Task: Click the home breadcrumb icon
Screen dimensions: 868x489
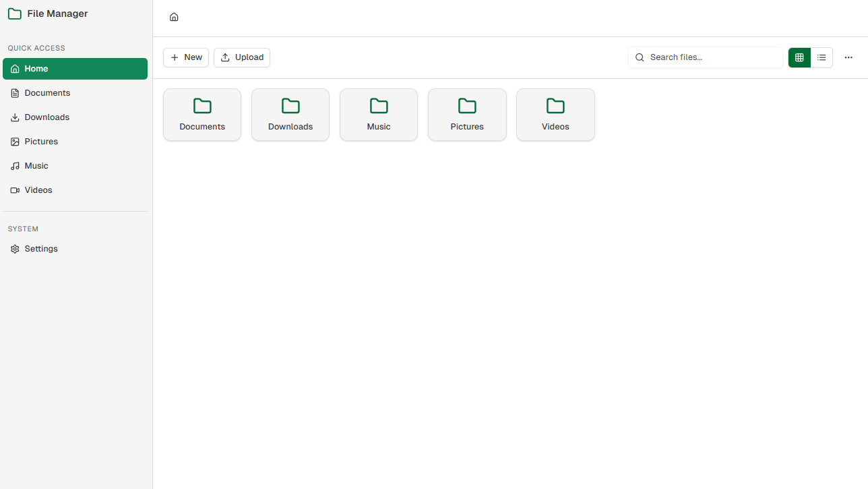Action: [174, 17]
